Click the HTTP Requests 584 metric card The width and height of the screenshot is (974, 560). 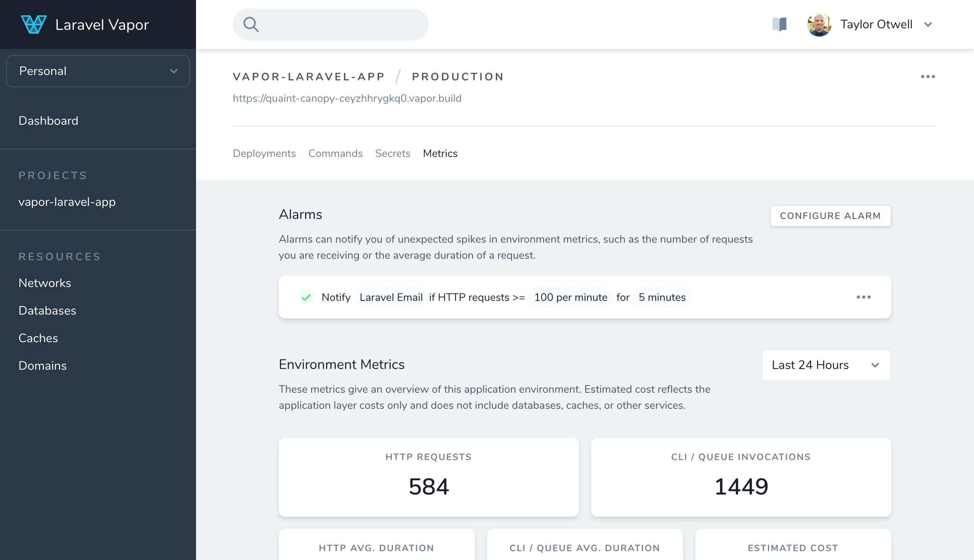[x=428, y=477]
